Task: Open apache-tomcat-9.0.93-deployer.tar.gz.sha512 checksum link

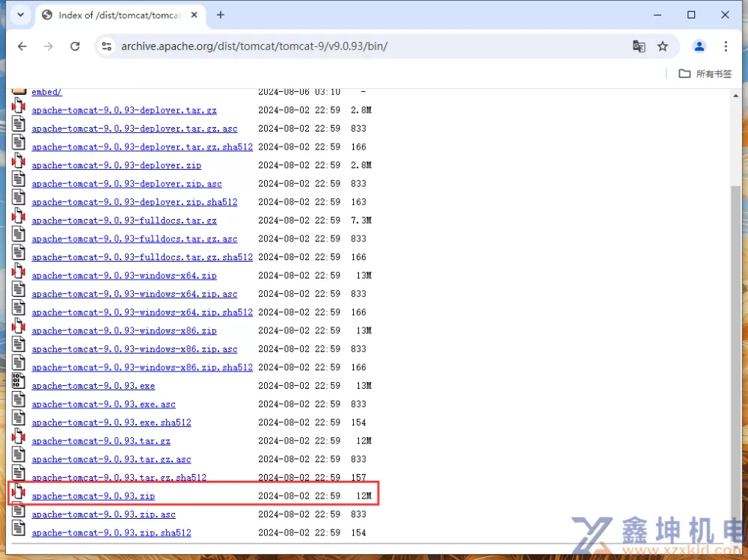Action: [x=142, y=147]
